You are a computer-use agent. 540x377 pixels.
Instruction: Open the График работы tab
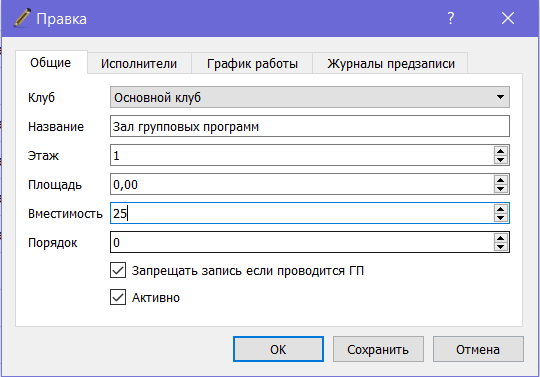[x=252, y=63]
